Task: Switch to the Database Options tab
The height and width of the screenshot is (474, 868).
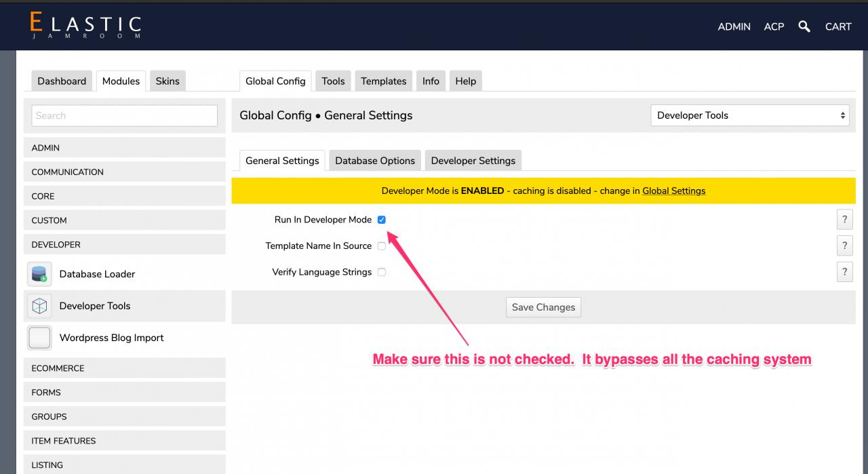Action: click(x=374, y=161)
